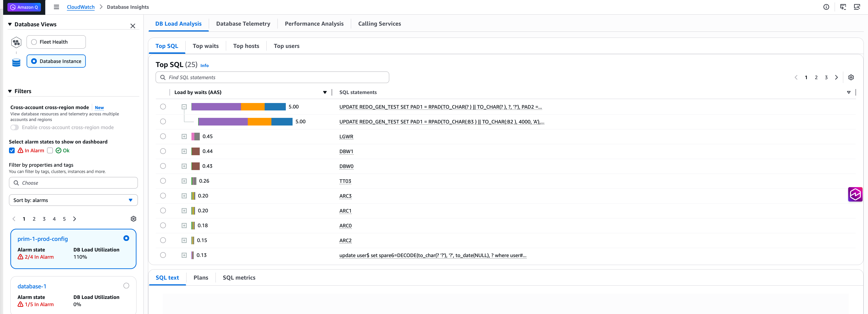Select radio for first UPDATE REDO_GEN_TEST row
868x314 pixels.
point(163,107)
